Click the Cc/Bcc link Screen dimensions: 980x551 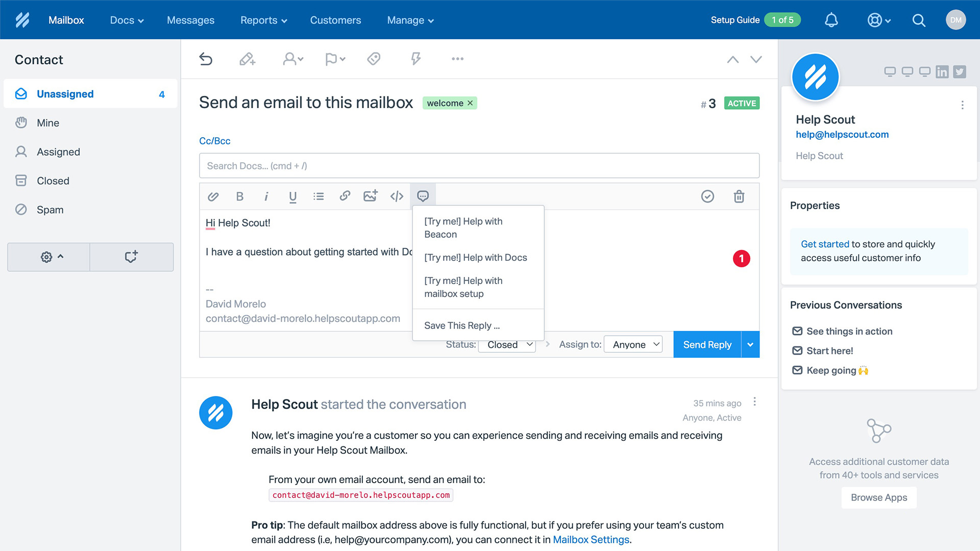(214, 141)
